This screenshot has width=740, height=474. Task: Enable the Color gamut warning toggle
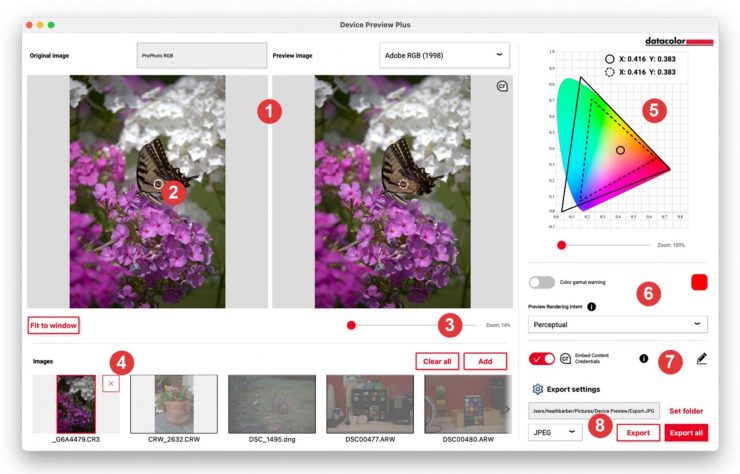pyautogui.click(x=541, y=282)
